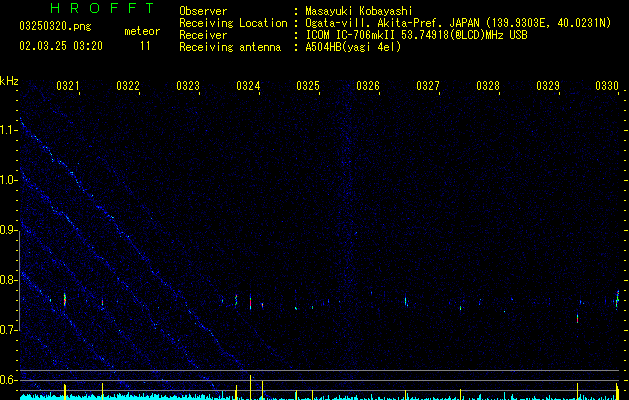Select the file name 03250320.png

coord(55,27)
